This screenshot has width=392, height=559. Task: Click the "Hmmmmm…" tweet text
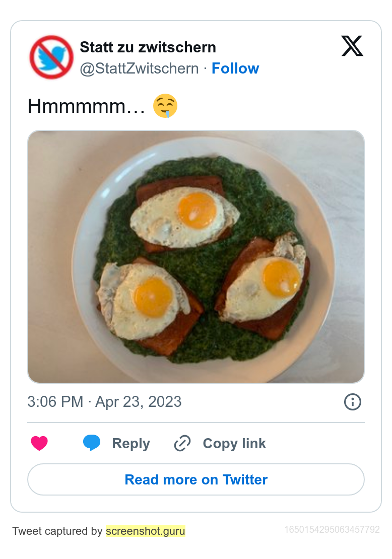point(86,106)
